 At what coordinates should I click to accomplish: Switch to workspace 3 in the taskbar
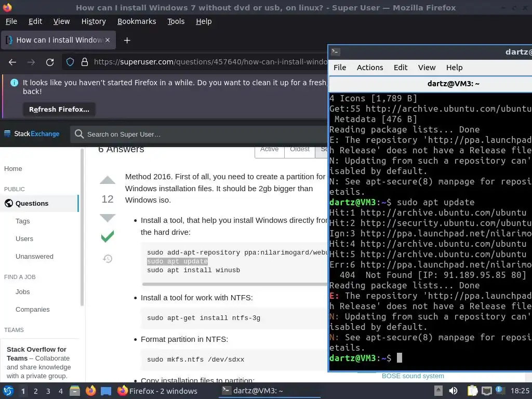click(x=48, y=391)
